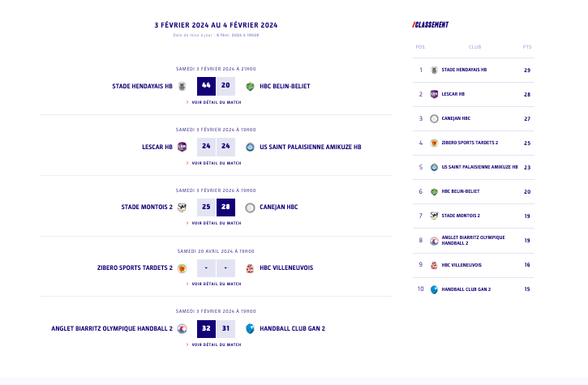
Task: Click Zibero Sports Tardets 2 match logo
Action: [x=182, y=267]
